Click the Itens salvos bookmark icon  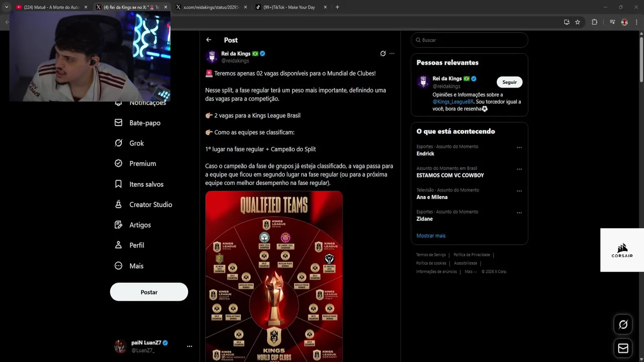click(x=118, y=184)
